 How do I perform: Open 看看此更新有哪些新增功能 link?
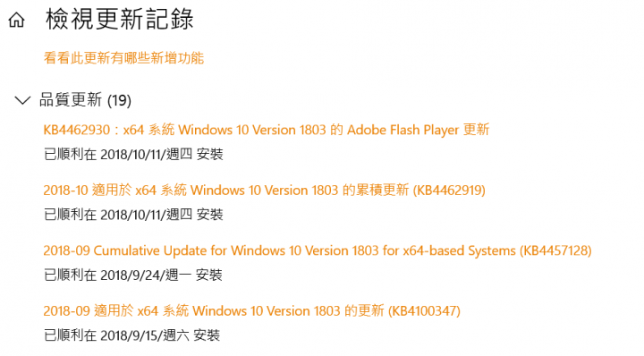pyautogui.click(x=123, y=58)
